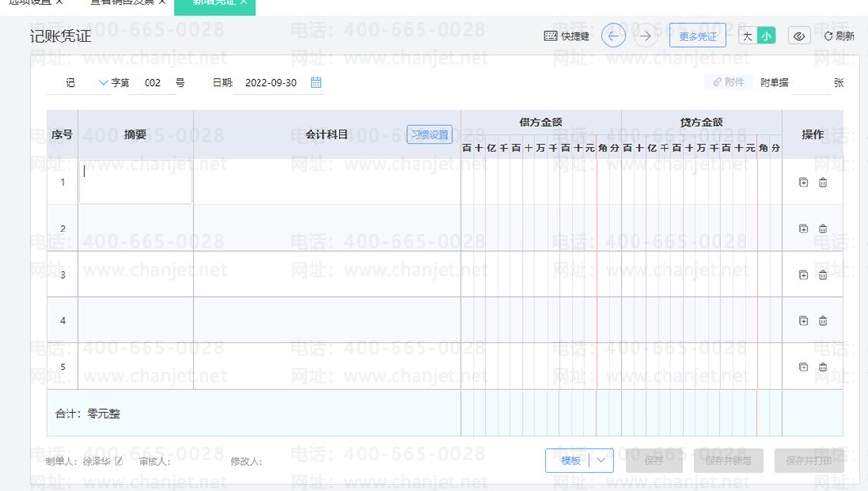This screenshot has width=868, height=491.
Task: Click the row 4 summary cell
Action: [136, 320]
